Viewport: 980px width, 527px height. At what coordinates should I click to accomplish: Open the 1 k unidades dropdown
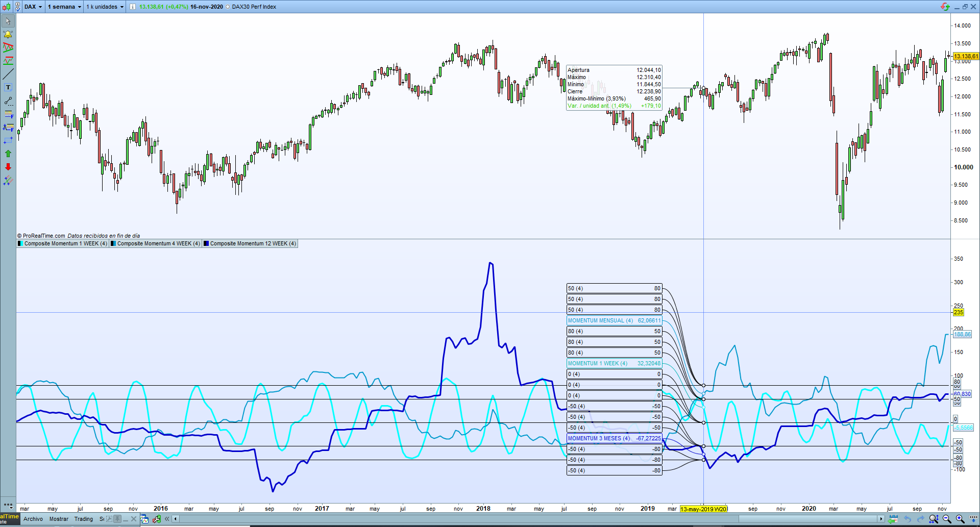click(x=105, y=7)
